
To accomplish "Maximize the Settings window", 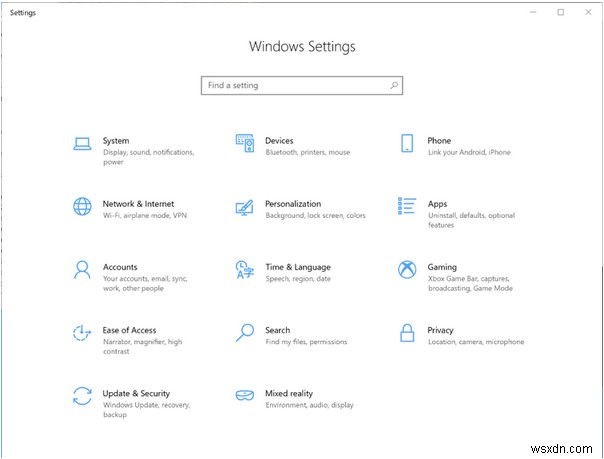I will click(560, 12).
